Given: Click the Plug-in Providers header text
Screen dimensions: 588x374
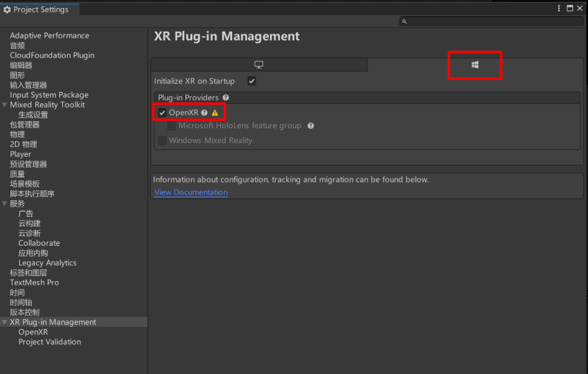Looking at the screenshot, I should click(x=189, y=98).
